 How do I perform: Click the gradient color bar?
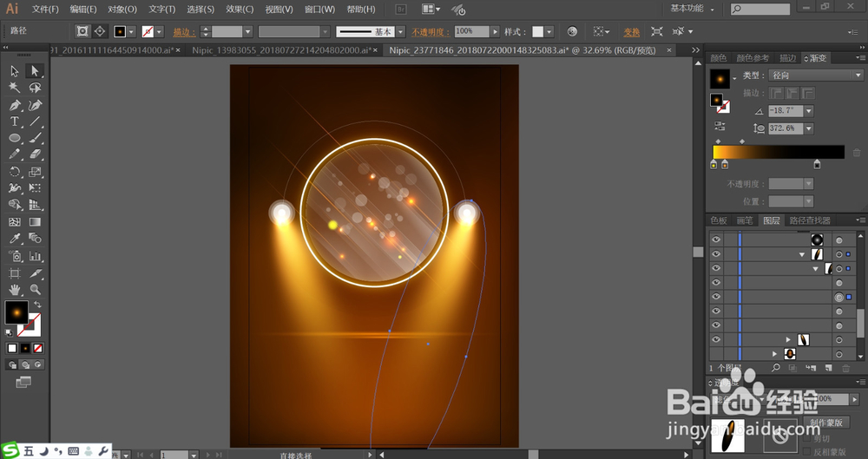click(x=779, y=152)
